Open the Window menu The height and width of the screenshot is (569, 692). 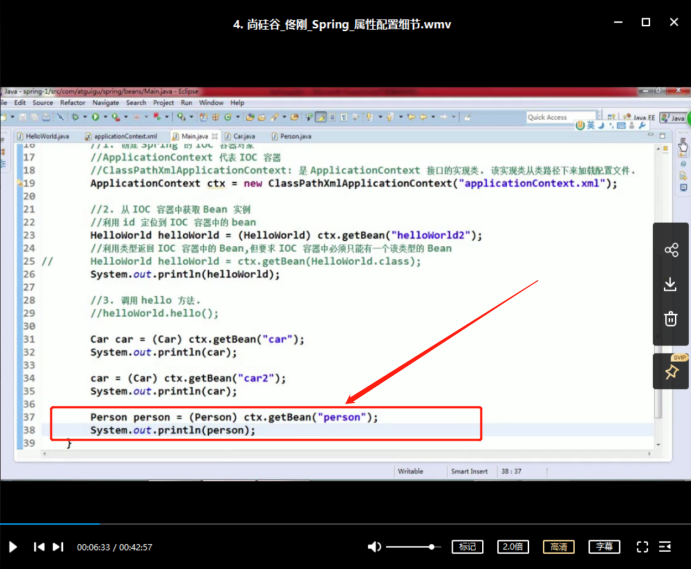coord(211,102)
